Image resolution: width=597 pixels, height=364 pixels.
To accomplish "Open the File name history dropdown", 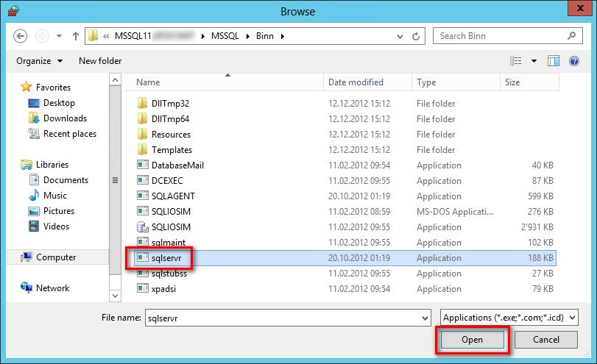I will pos(424,318).
